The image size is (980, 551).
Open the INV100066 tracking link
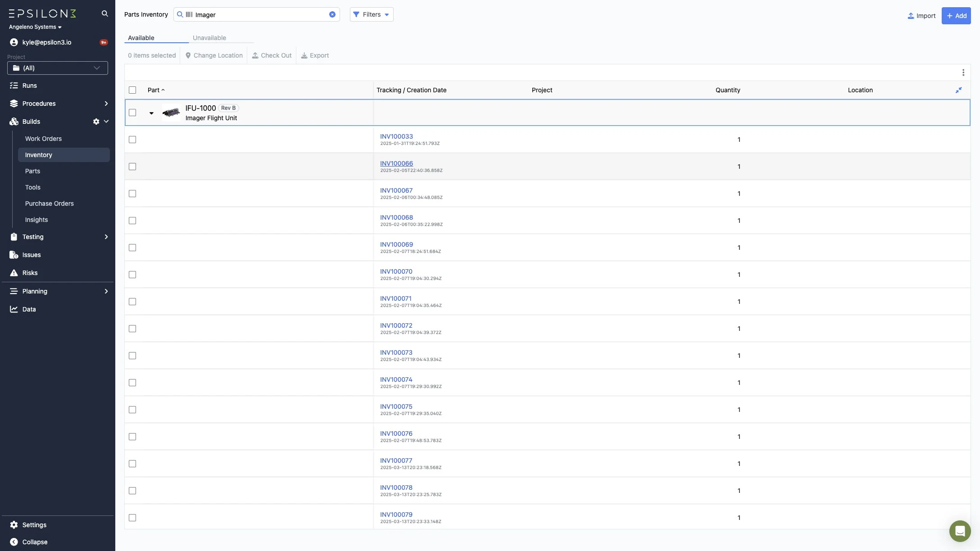396,163
